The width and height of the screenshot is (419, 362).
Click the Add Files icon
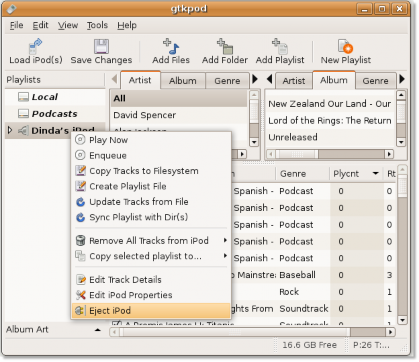click(x=171, y=46)
